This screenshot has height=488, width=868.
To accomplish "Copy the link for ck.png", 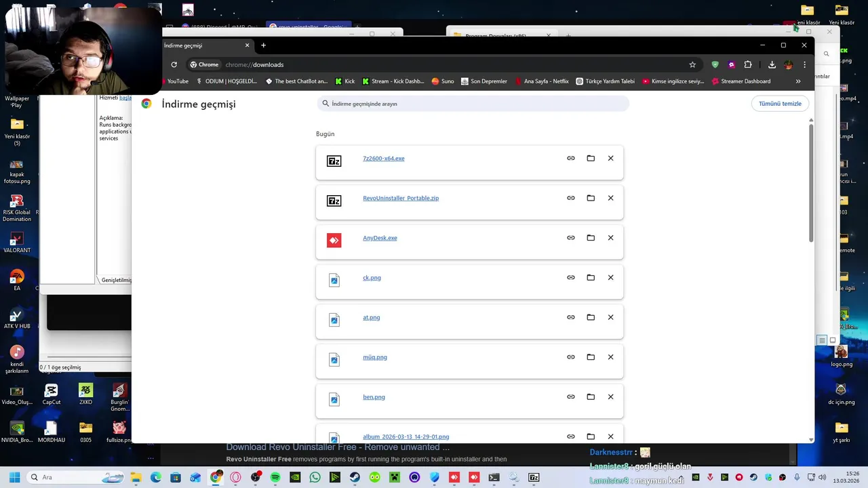I will click(x=571, y=277).
